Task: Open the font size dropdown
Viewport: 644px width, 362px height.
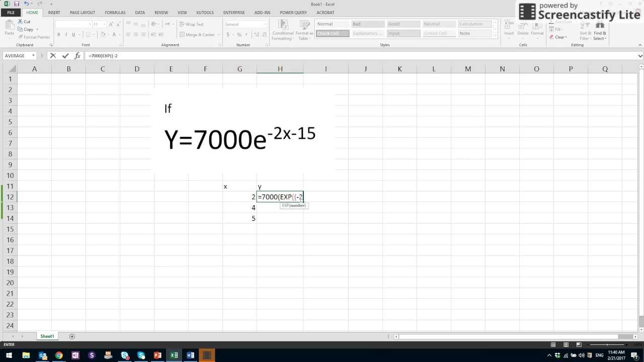Action: 104,24
